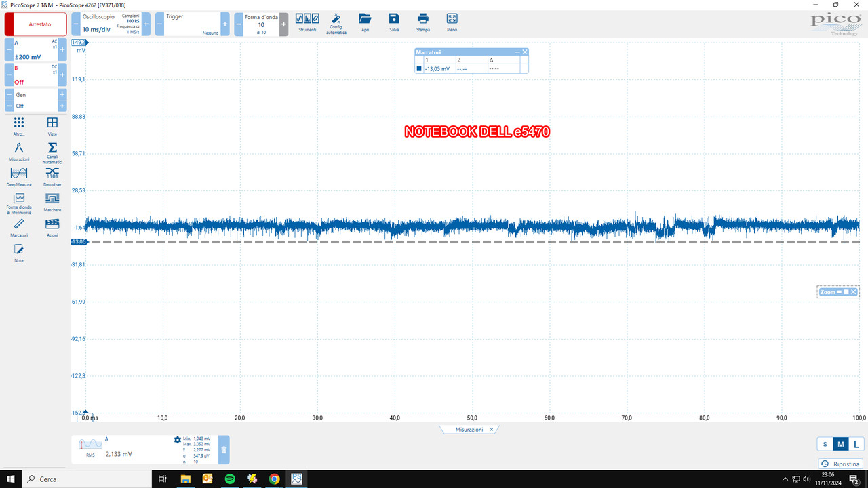
Task: Print using the Stampa icon
Action: pos(423,22)
